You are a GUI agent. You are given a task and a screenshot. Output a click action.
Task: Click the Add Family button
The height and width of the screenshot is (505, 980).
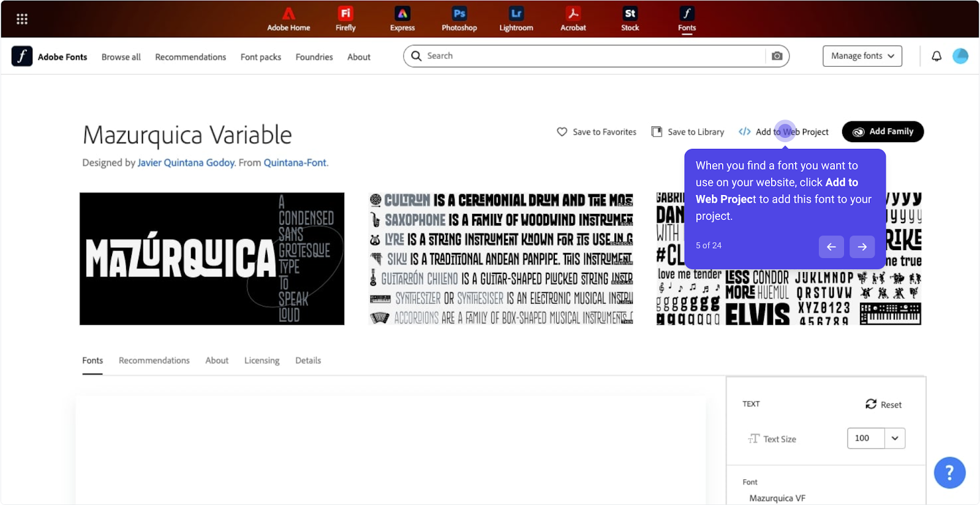coord(883,132)
